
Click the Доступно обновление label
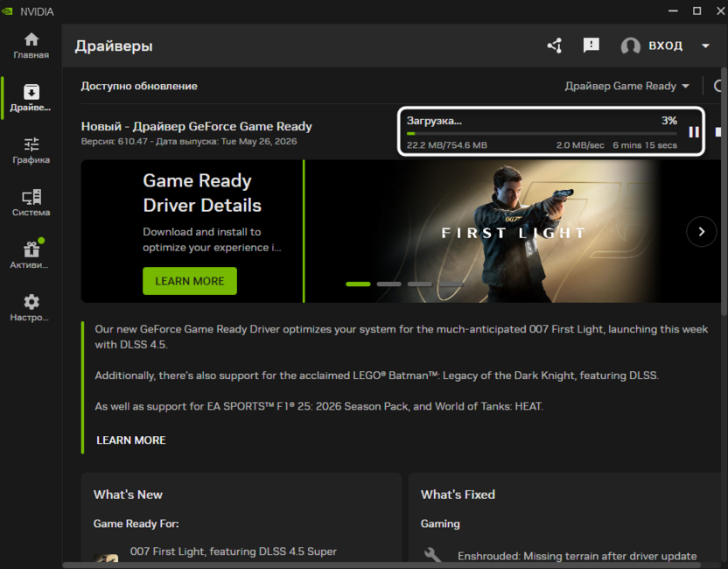pos(139,86)
